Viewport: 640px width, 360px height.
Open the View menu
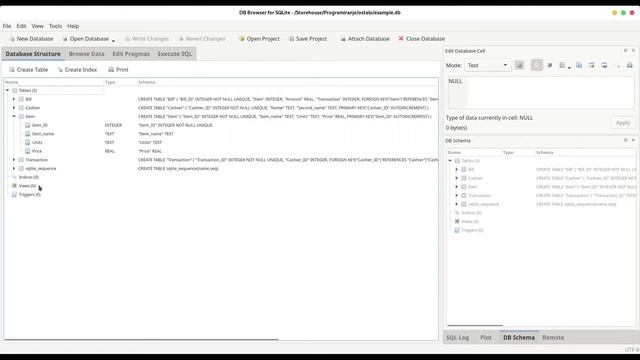[x=38, y=26]
